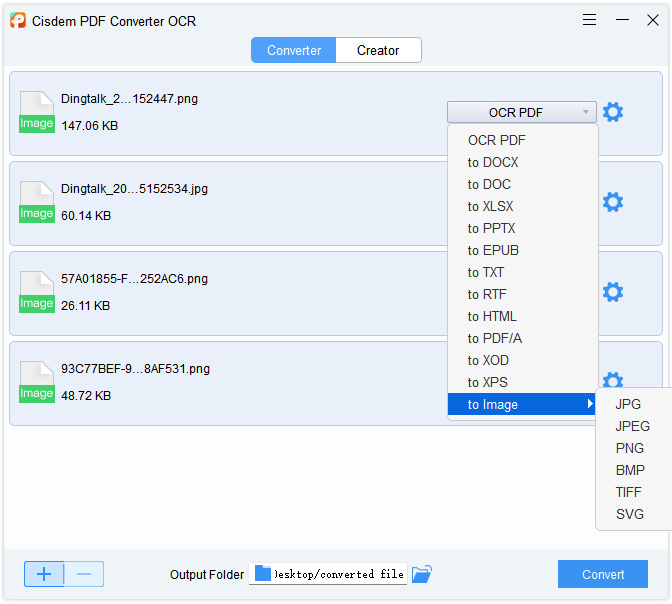Screen dimensions: 672x604
Task: Open settings gear for 57A01855-F...252AC6.png
Action: point(613,292)
